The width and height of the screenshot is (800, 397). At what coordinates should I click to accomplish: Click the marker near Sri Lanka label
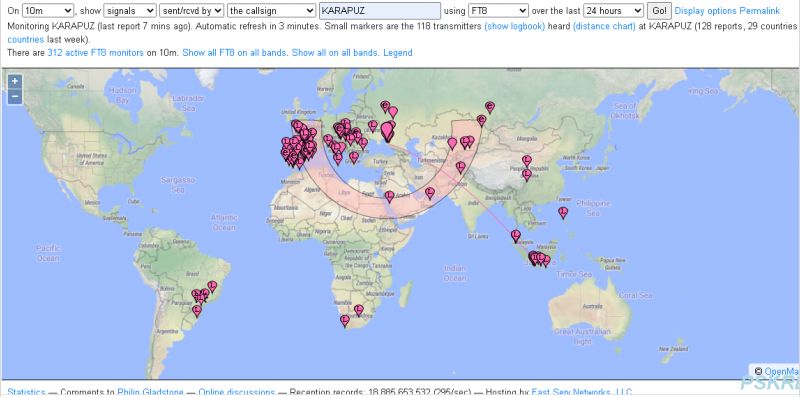coord(516,236)
